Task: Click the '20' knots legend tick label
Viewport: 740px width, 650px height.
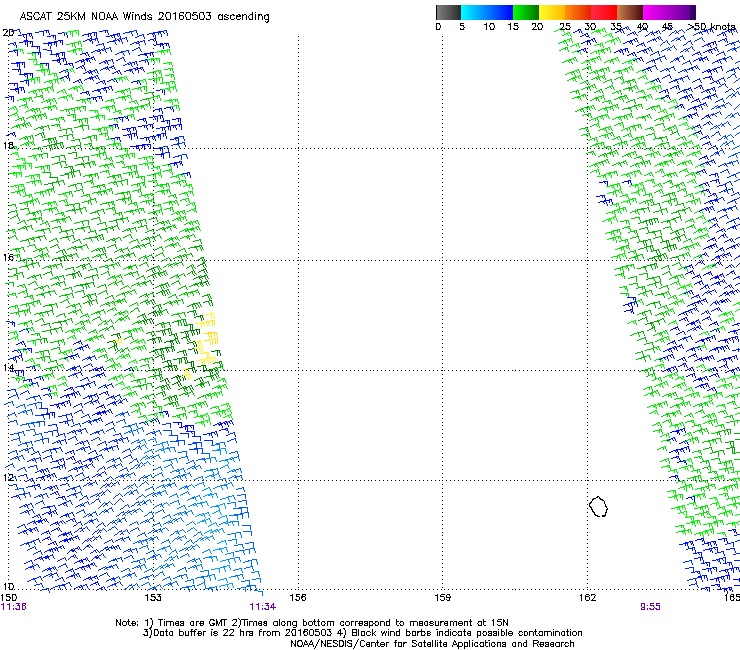Action: pos(537,27)
